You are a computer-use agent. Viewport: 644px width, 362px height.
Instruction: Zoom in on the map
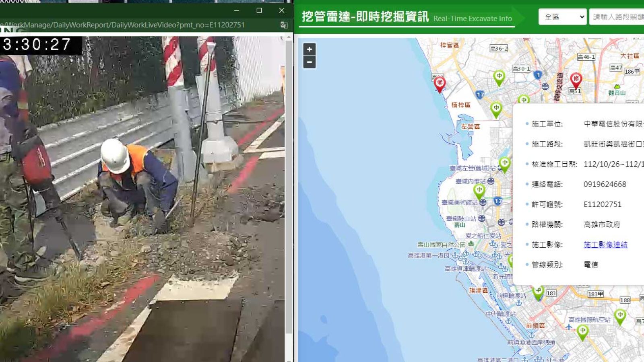click(309, 49)
